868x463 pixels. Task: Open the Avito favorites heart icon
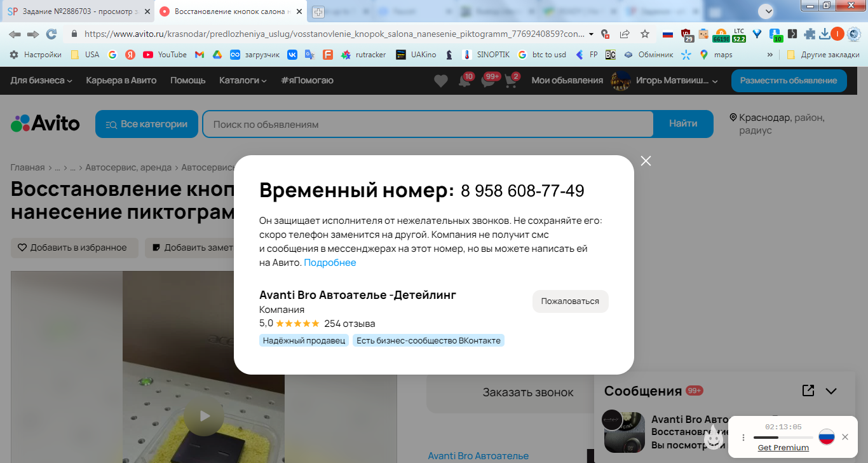pyautogui.click(x=441, y=81)
